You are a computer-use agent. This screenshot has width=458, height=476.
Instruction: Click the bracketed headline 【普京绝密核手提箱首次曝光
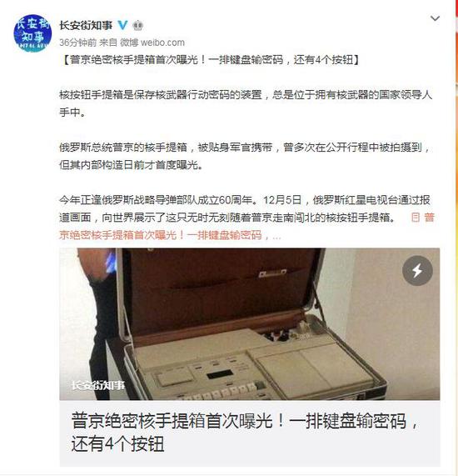(x=210, y=60)
